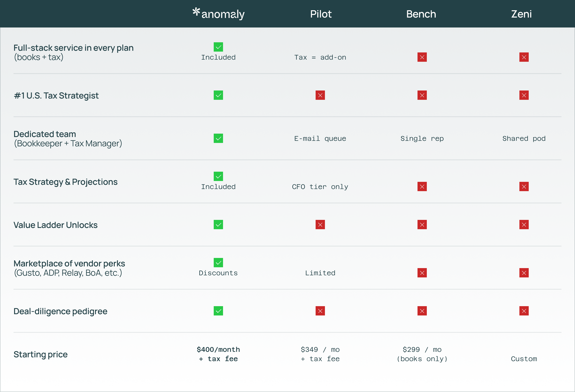Click the 'Shared pod' cell under Zeni
Image resolution: width=575 pixels, height=392 pixels.
524,138
